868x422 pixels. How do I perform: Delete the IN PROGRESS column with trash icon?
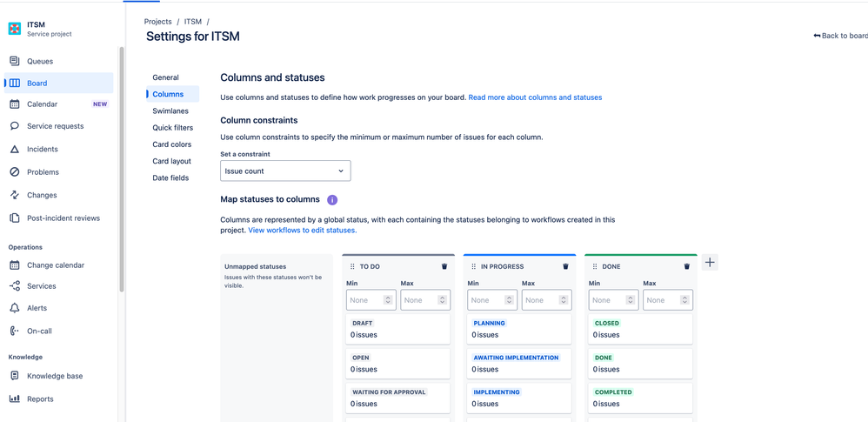pyautogui.click(x=565, y=266)
